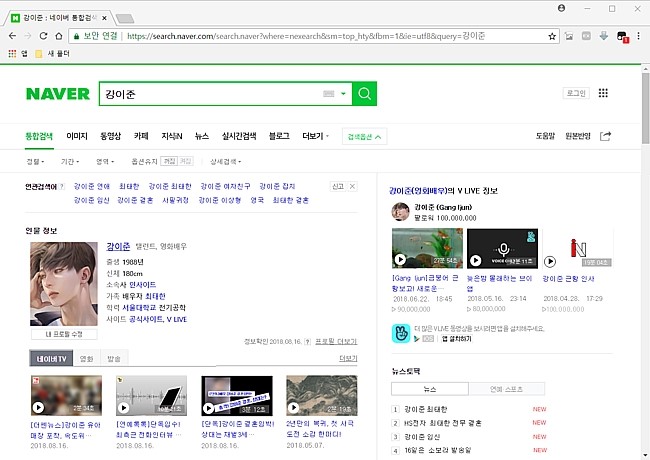Open the 프로필 더보기 link
The image size is (650, 460).
[x=336, y=341]
